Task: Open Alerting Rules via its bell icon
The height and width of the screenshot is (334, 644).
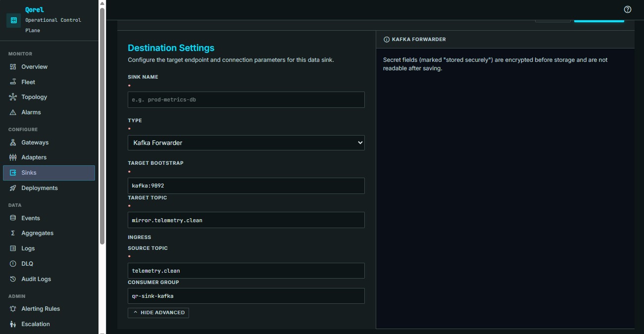Action: click(x=13, y=309)
